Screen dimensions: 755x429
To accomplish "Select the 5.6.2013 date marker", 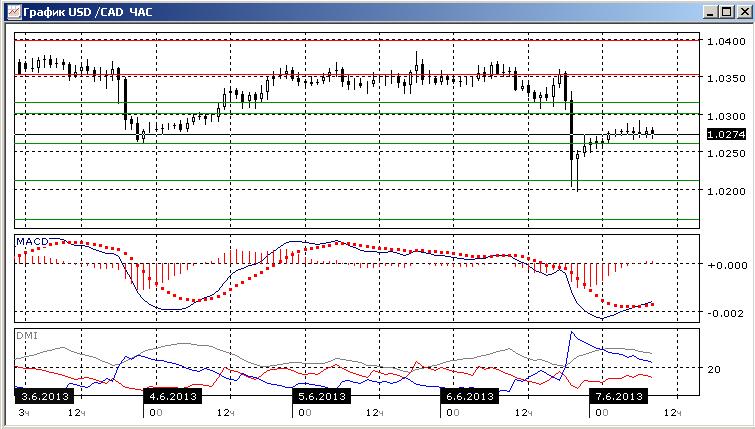I will click(x=322, y=397).
